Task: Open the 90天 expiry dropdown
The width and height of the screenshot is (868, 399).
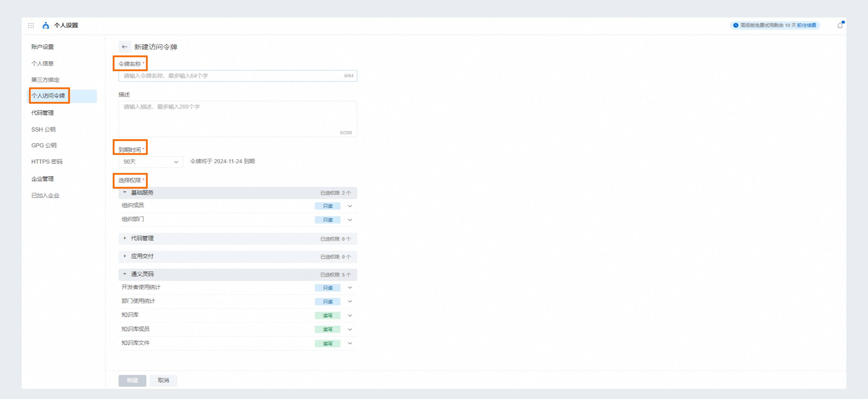Action: [x=151, y=162]
